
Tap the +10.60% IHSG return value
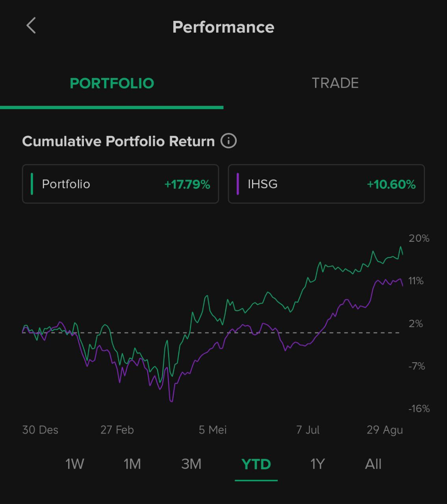(x=391, y=184)
